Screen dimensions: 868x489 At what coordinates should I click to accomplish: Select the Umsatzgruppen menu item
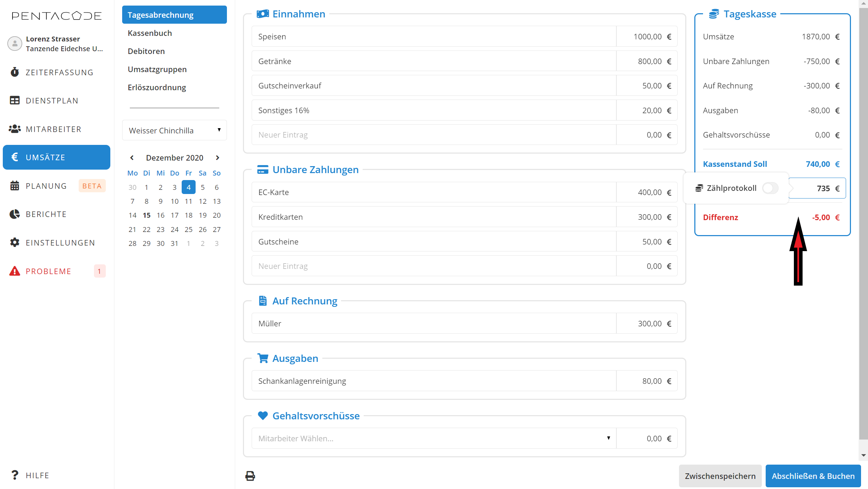click(x=157, y=69)
